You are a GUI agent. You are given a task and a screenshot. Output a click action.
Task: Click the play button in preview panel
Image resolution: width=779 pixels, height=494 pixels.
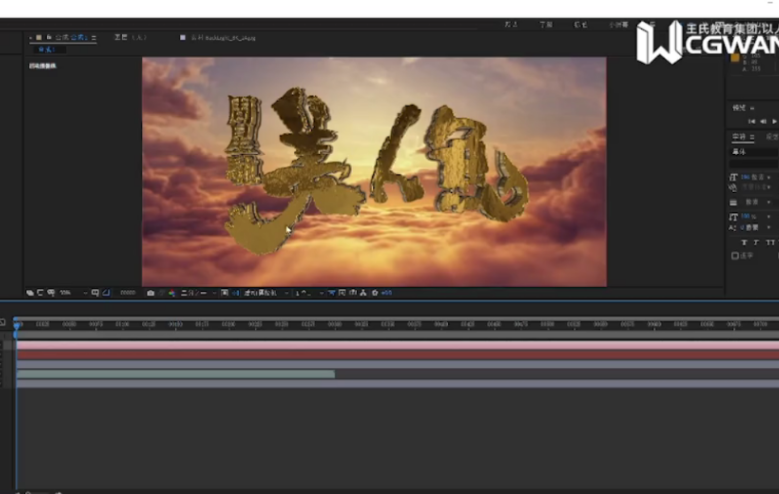775,121
